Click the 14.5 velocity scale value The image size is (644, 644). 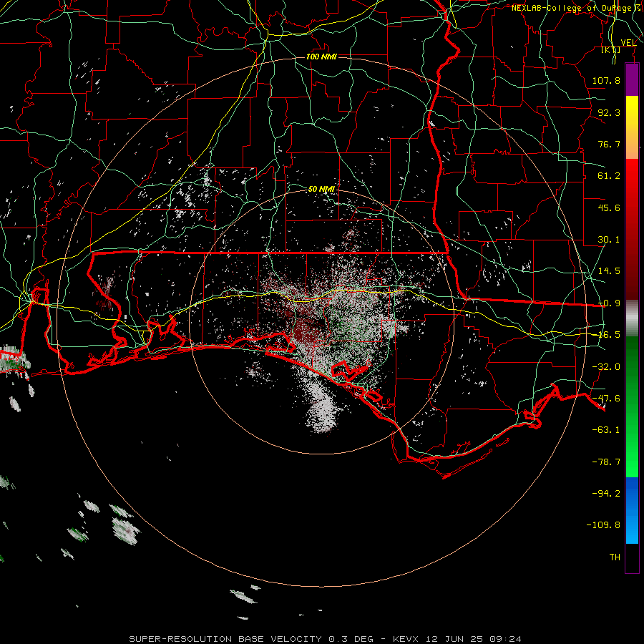[x=609, y=271]
